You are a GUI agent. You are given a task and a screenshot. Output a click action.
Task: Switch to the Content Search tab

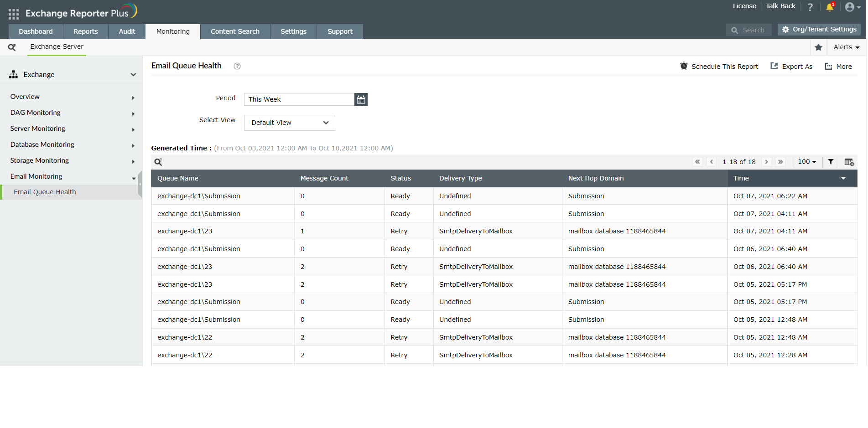(235, 31)
